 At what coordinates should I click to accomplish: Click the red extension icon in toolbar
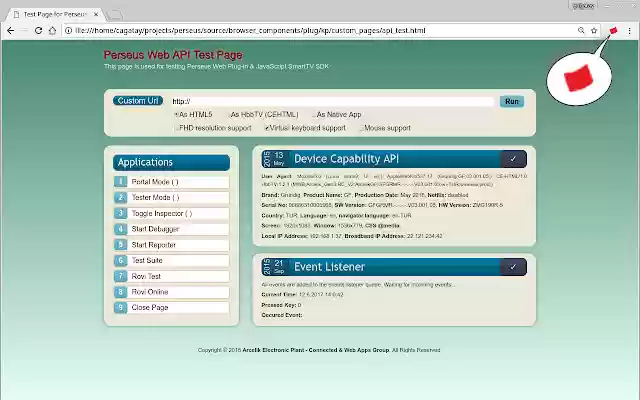pyautogui.click(x=613, y=31)
